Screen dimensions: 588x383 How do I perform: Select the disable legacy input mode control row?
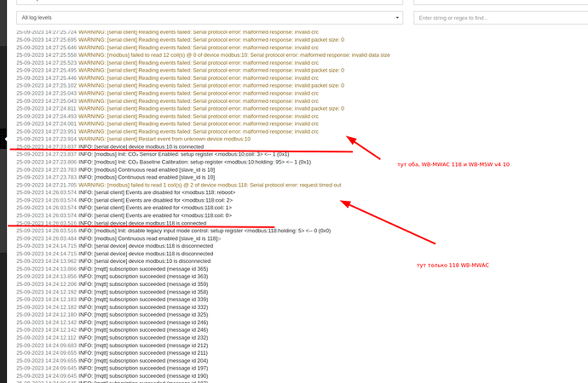174,231
